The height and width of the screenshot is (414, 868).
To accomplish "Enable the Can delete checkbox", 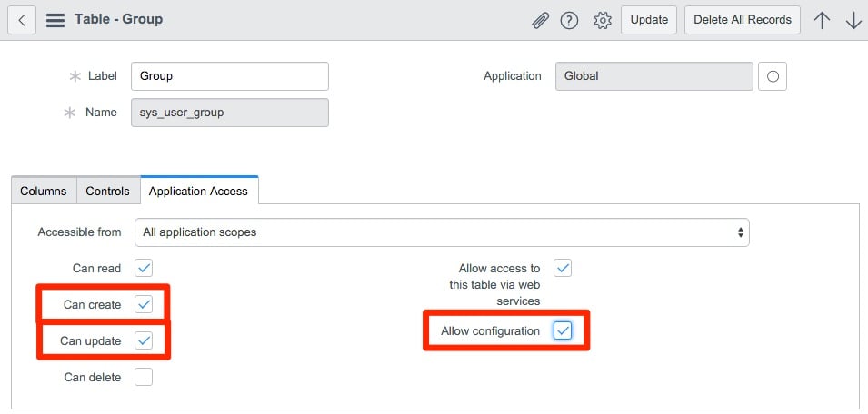I will (144, 377).
